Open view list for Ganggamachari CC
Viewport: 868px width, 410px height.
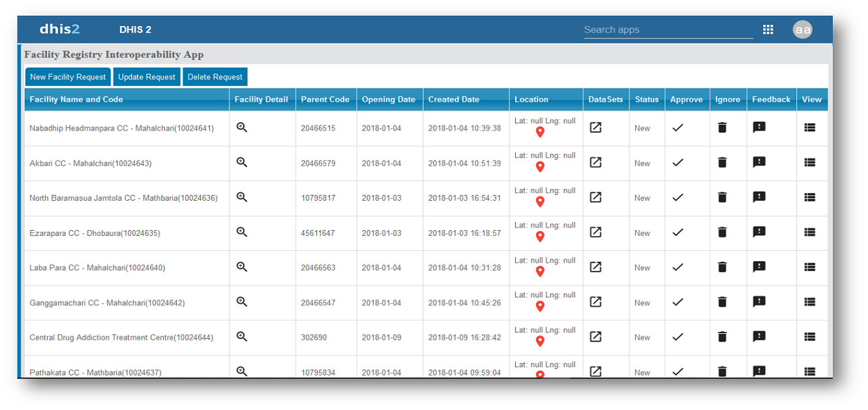coord(810,302)
